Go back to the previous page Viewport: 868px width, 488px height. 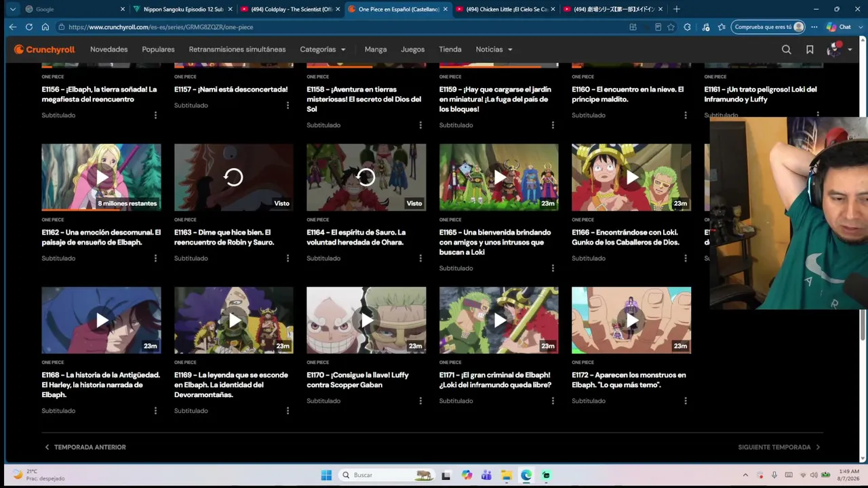[x=12, y=27]
